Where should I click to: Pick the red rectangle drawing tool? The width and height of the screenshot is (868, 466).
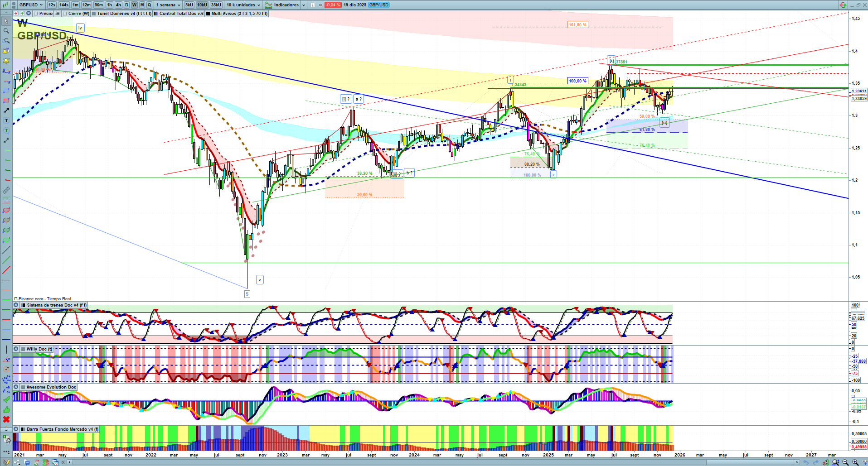[x=6, y=101]
